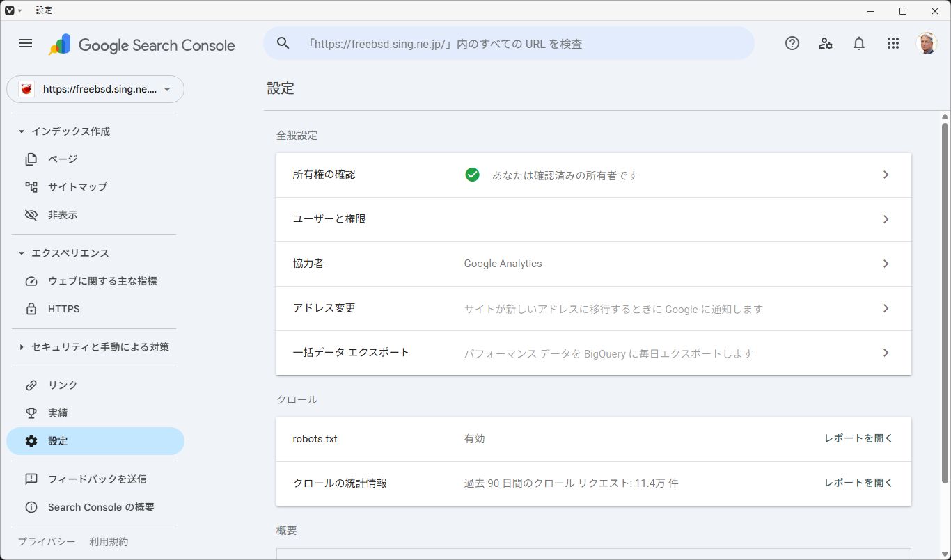Open the property selector dropdown
The image size is (951, 560).
click(95, 89)
